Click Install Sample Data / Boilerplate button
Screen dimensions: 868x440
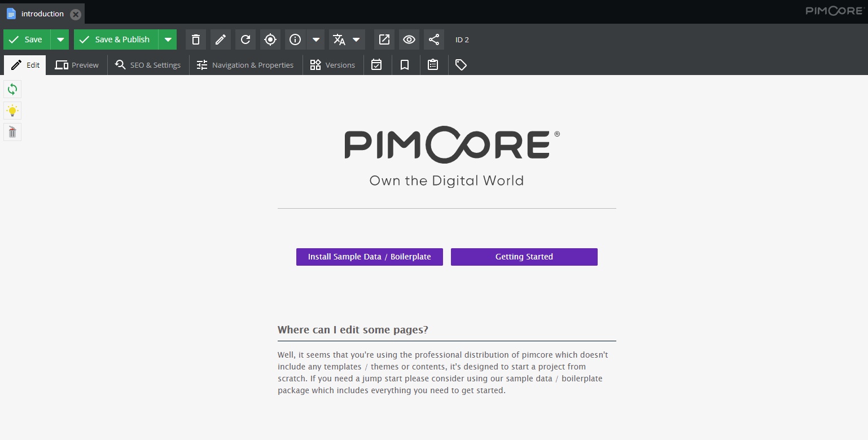tap(369, 257)
